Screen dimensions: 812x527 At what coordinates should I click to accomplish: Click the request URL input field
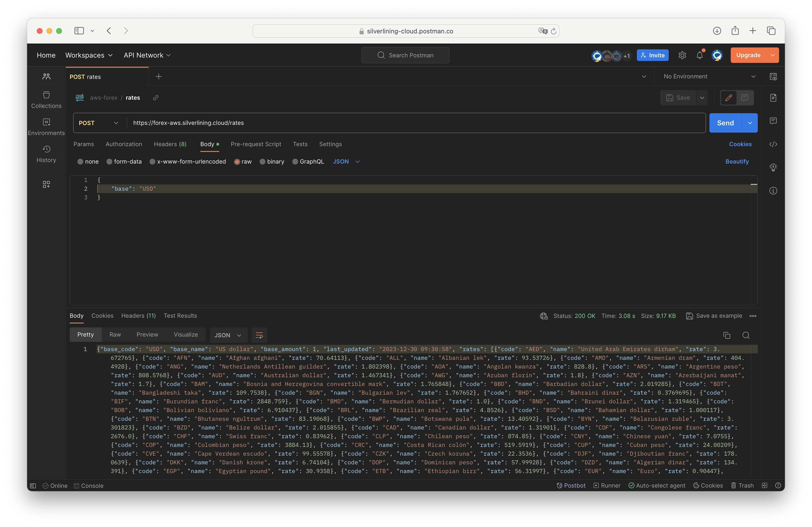coord(409,123)
